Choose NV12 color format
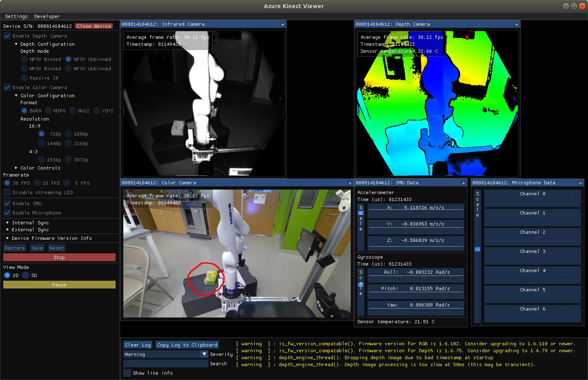 point(73,111)
